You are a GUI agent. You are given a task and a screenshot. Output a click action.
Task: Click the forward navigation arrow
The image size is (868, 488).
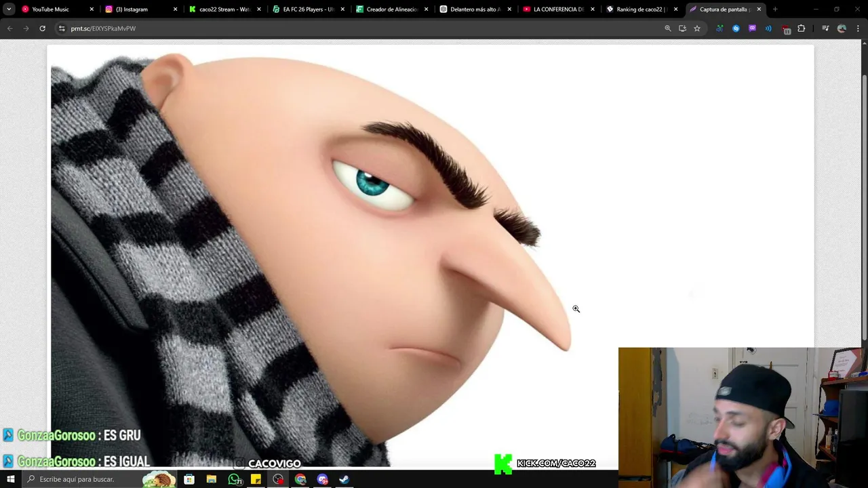(26, 28)
